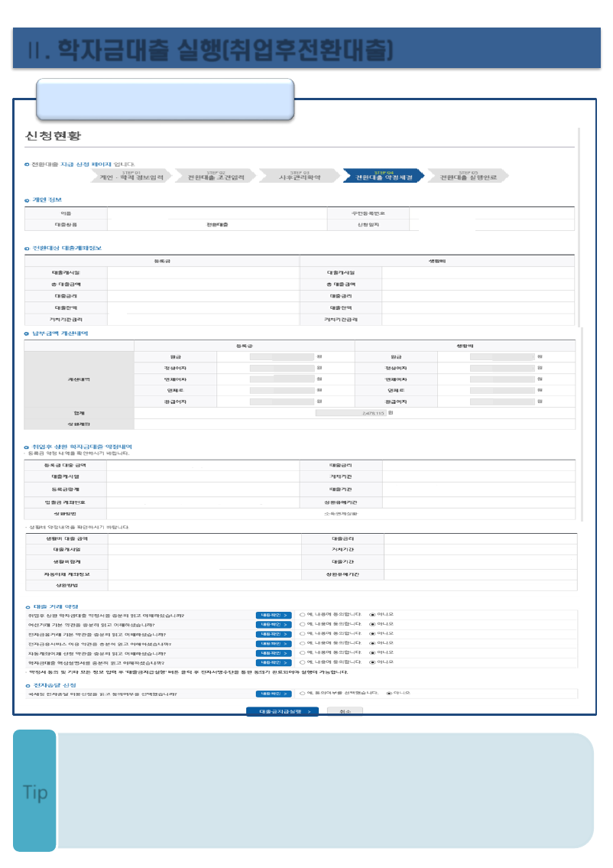The image size is (613, 868).
Task: Click the 등록금 원금 amount field
Action: tap(282, 357)
